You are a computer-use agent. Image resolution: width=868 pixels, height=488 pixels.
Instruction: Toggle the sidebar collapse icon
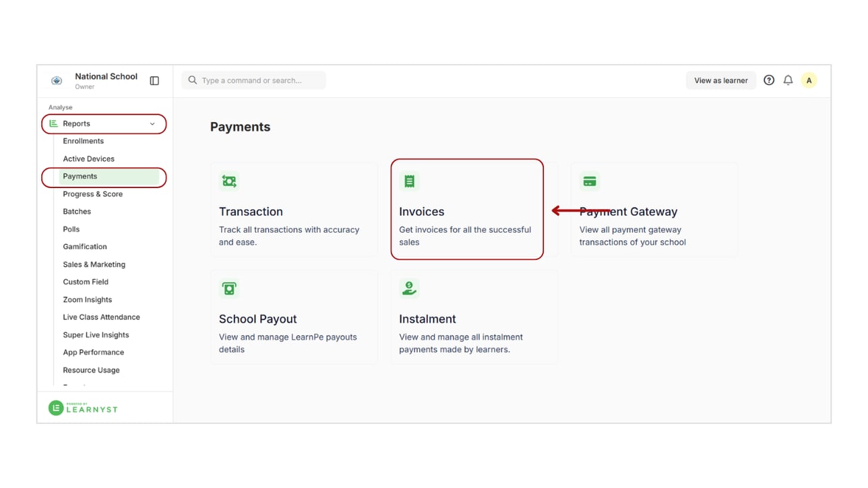pyautogui.click(x=154, y=81)
